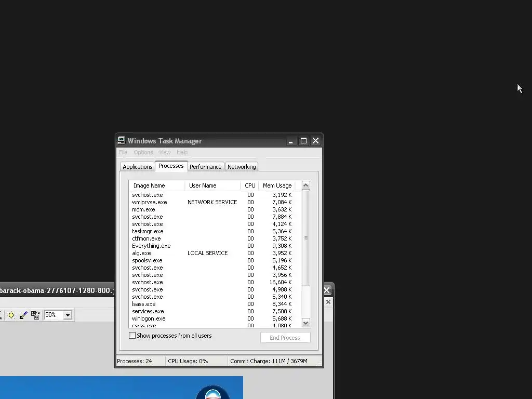Image resolution: width=532 pixels, height=399 pixels.
Task: Click the Task Manager title bar icon
Action: point(122,140)
